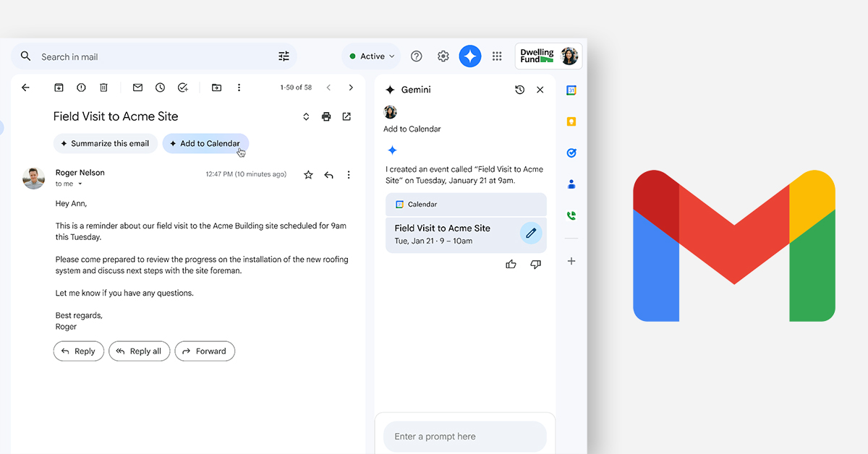Expand the 'to me' recipient details

coord(80,184)
